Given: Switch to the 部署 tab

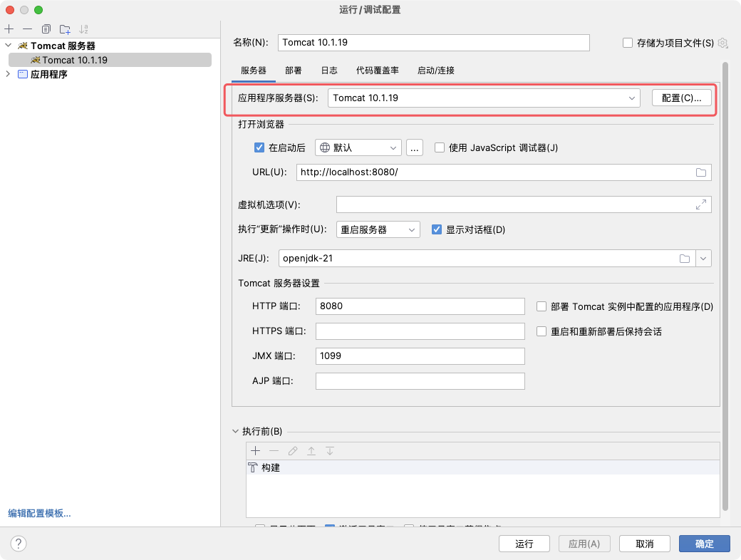Looking at the screenshot, I should (x=294, y=71).
